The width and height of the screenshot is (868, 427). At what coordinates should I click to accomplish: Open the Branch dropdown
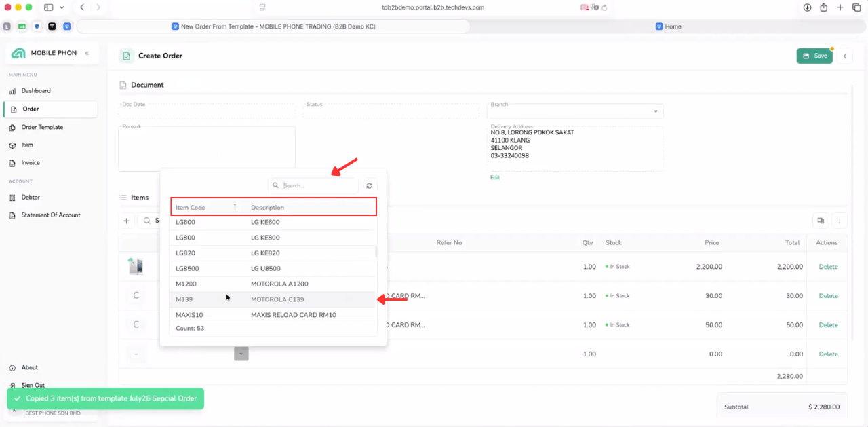click(655, 111)
